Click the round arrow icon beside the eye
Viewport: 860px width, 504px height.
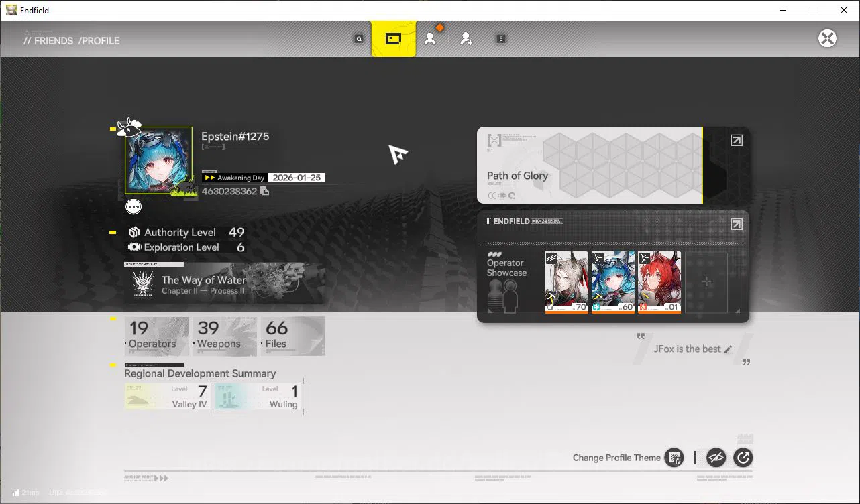[x=743, y=458]
